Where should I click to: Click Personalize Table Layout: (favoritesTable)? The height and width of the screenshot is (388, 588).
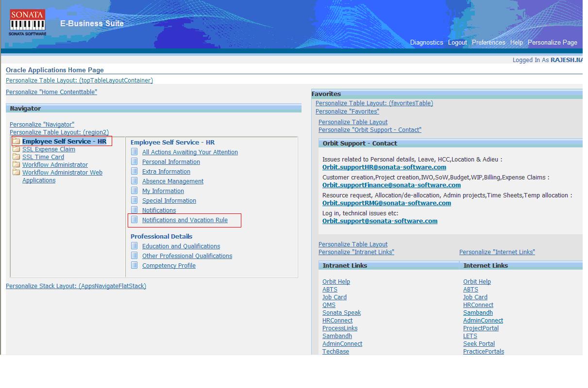[374, 103]
